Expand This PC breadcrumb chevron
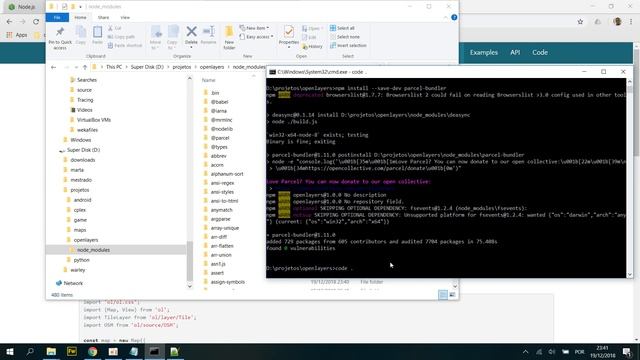Screen dimensions: 640x360 [127, 67]
